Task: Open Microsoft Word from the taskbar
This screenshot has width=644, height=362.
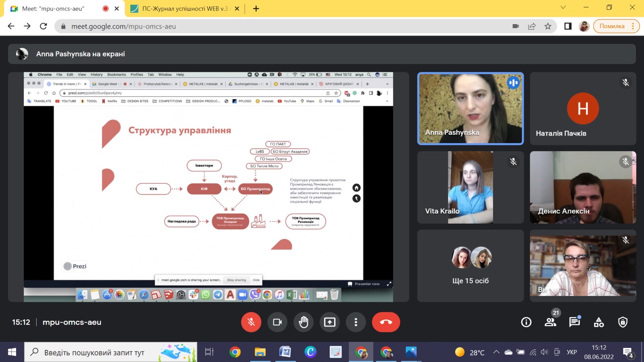Action: [285, 352]
